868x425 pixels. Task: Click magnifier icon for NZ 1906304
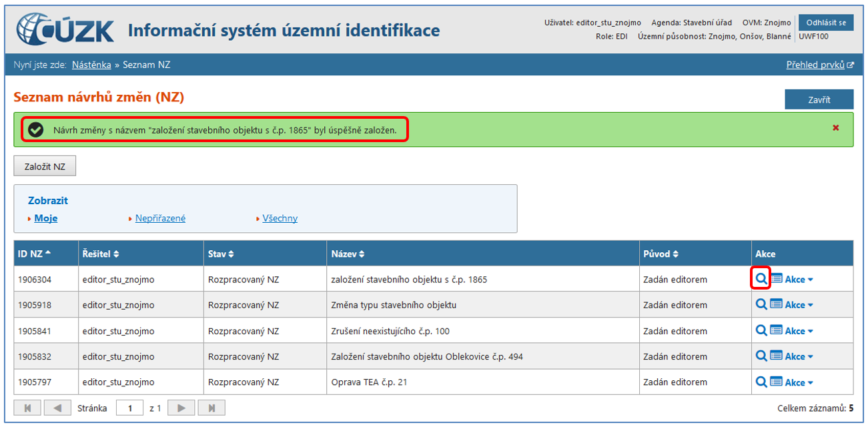pos(761,279)
